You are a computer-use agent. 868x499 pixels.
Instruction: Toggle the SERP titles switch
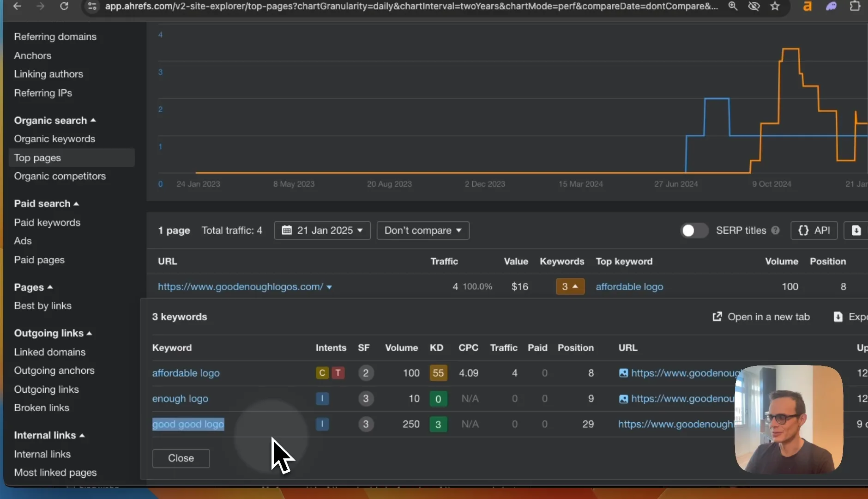tap(694, 230)
